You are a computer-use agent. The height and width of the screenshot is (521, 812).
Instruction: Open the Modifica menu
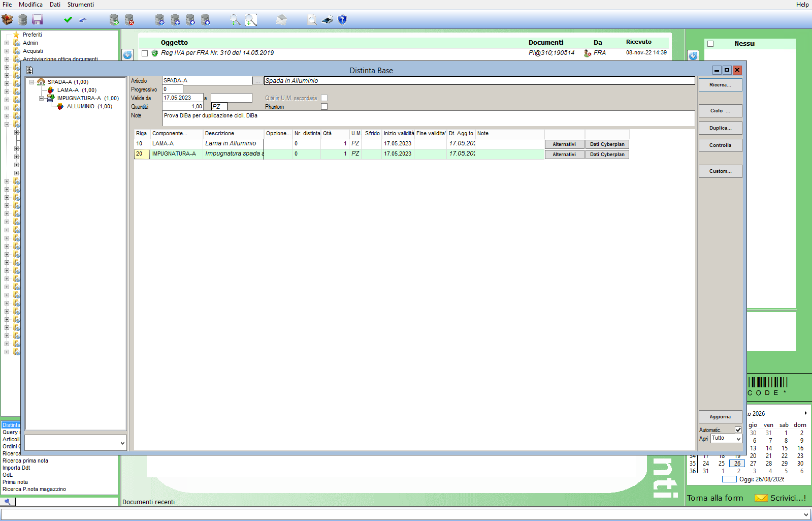coord(30,5)
